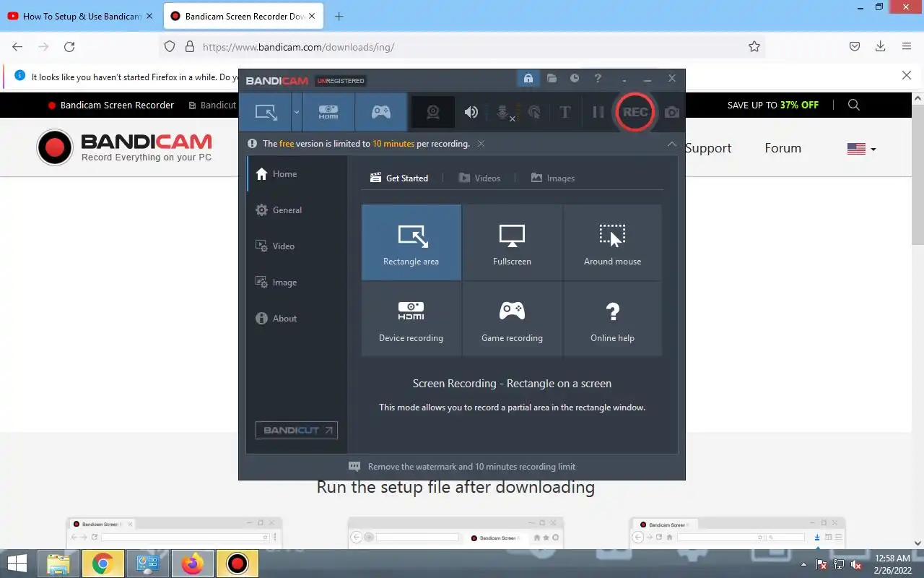Click the muted volume tray icon
Screen dimensions: 924x578
[x=856, y=564]
